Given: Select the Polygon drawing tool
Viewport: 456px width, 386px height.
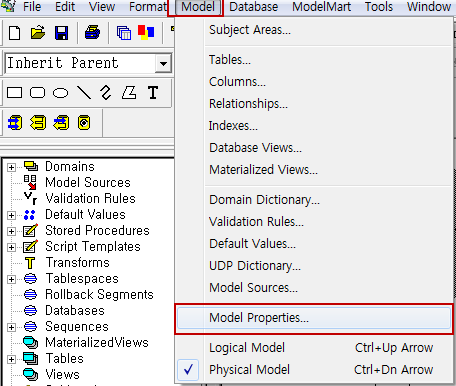Looking at the screenshot, I should tap(129, 92).
